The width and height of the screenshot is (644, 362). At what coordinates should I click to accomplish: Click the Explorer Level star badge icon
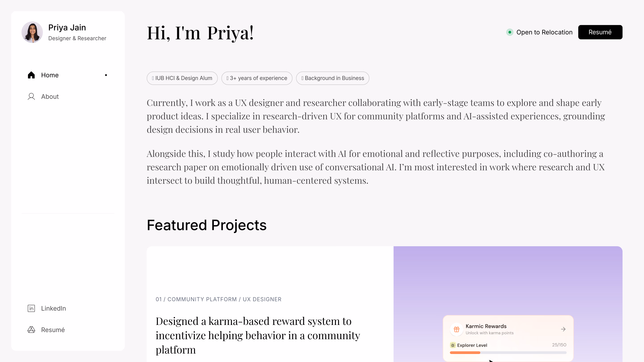point(453,345)
